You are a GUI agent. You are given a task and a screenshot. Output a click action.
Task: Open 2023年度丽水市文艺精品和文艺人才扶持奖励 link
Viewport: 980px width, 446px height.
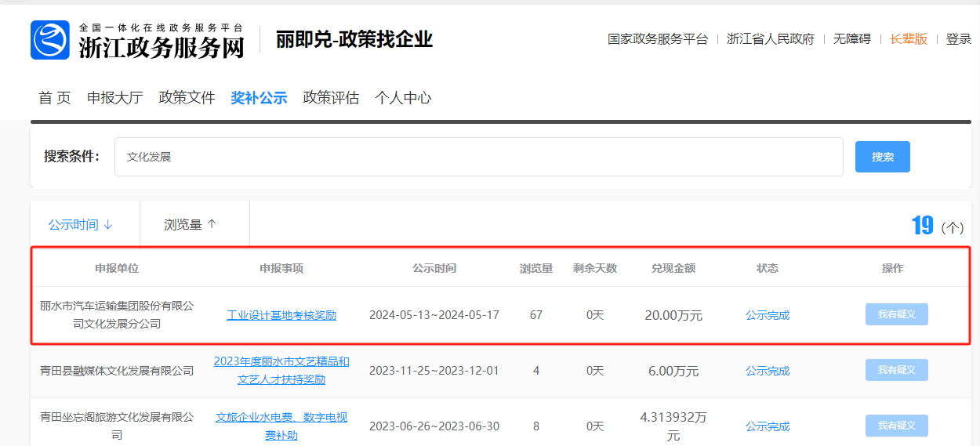(x=281, y=371)
